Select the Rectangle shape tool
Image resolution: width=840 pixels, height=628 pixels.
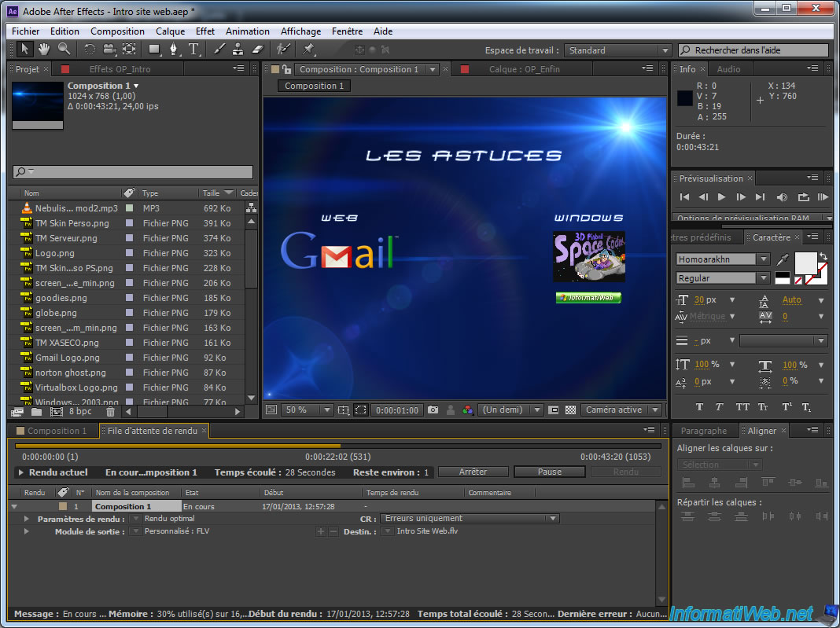pyautogui.click(x=155, y=50)
